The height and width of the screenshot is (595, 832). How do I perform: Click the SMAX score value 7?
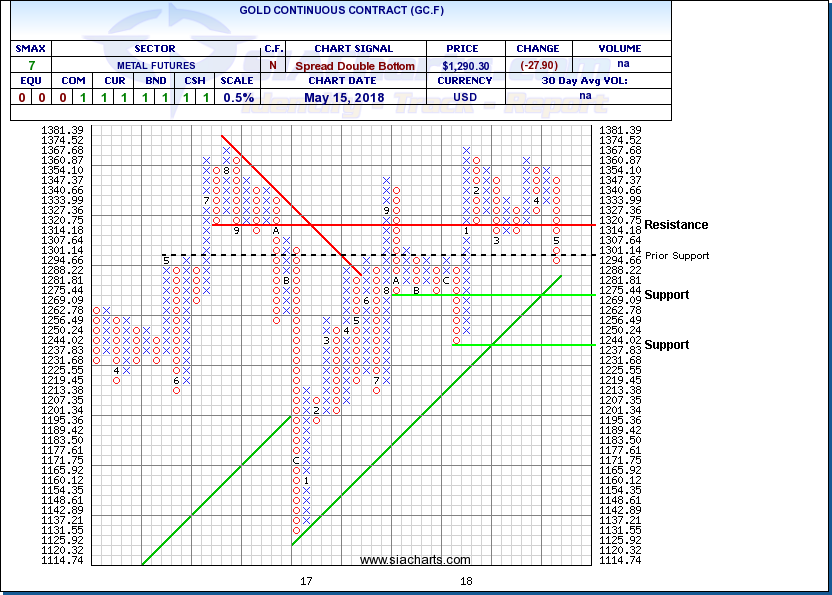(30, 63)
